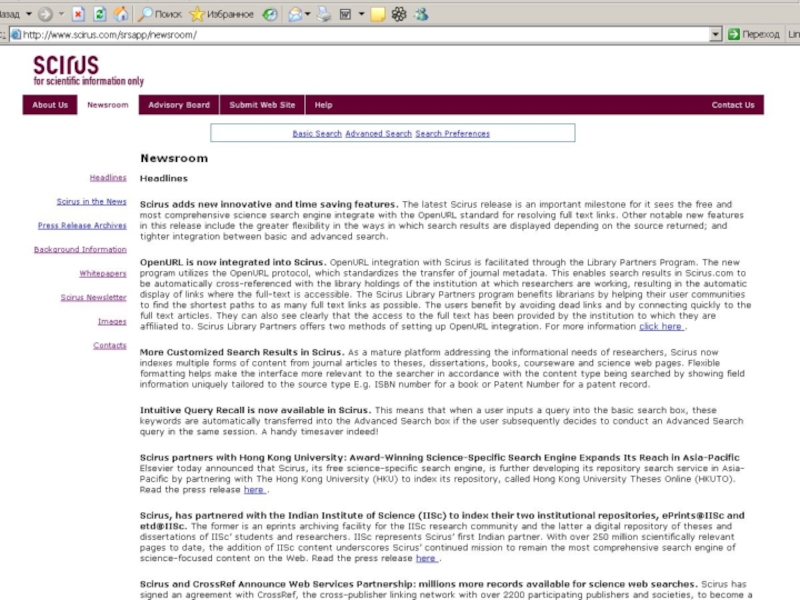This screenshot has width=800, height=600.
Task: Open IISc press release 'here' link
Action: [x=426, y=558]
